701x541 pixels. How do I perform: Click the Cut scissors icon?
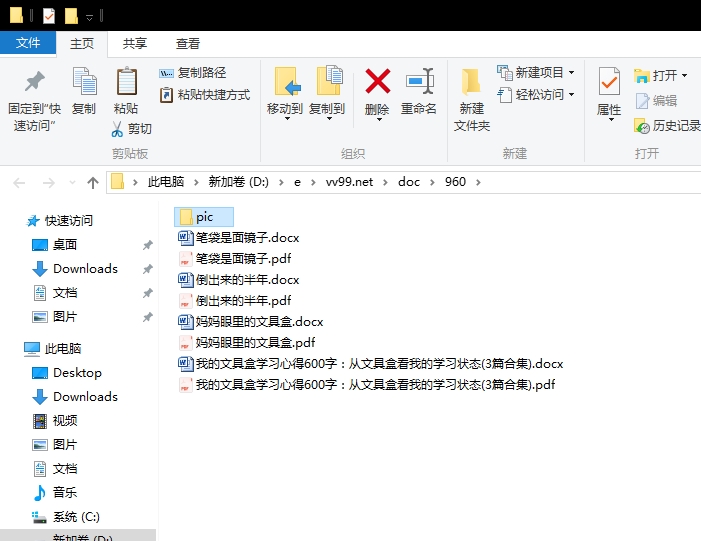tap(117, 129)
